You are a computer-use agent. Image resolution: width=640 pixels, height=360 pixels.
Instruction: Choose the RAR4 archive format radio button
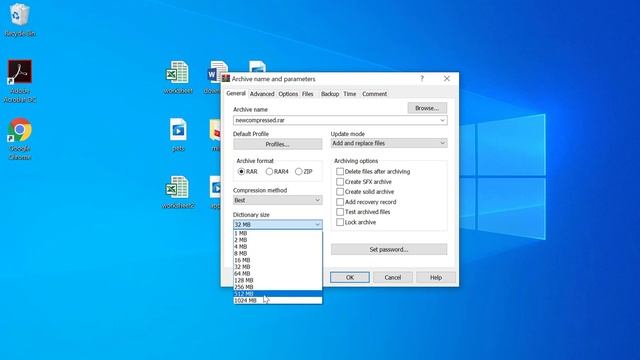(269, 171)
